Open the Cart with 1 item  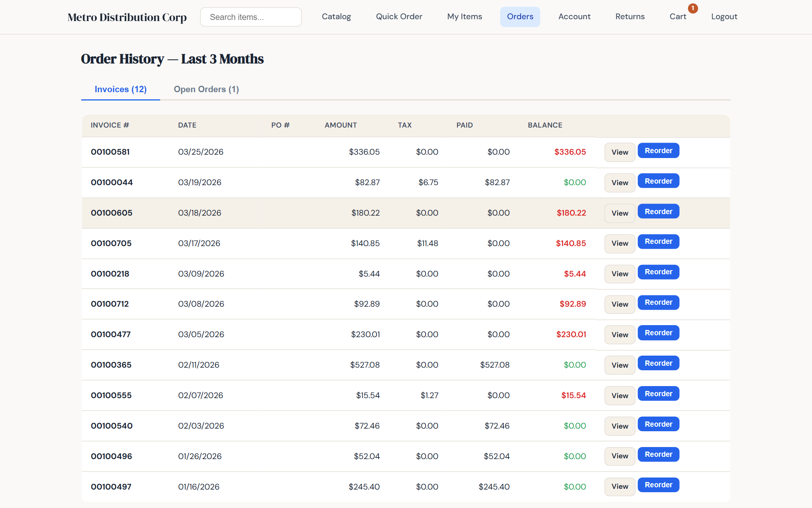(x=678, y=17)
